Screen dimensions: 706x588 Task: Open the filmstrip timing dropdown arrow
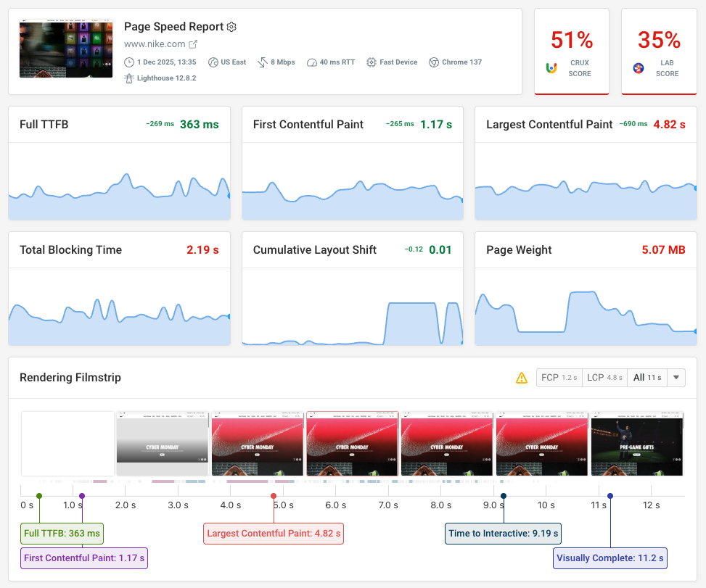coord(676,378)
